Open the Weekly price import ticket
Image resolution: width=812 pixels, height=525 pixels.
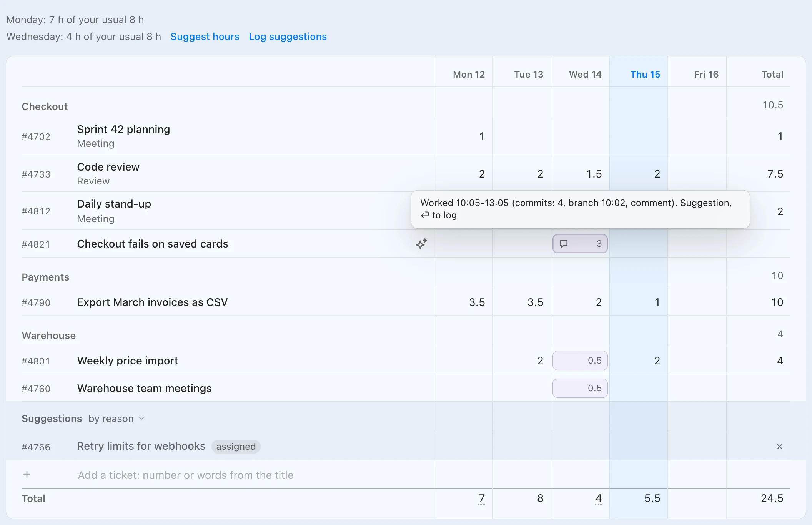tap(128, 361)
